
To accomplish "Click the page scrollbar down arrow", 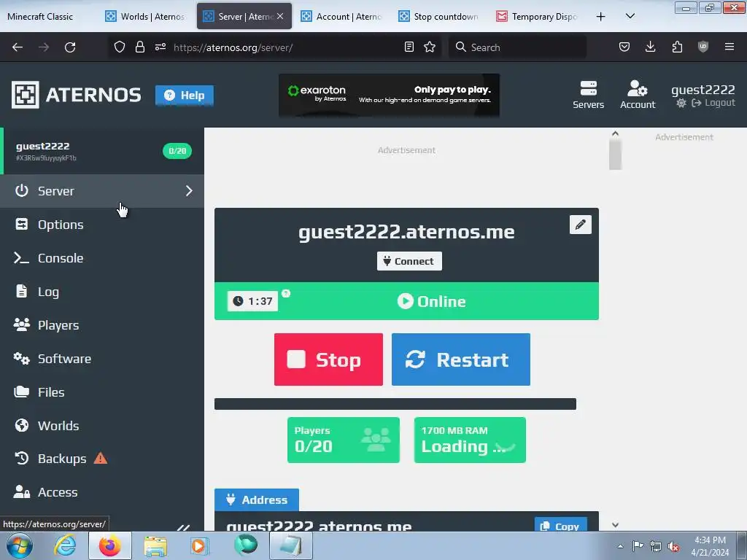I will (615, 525).
